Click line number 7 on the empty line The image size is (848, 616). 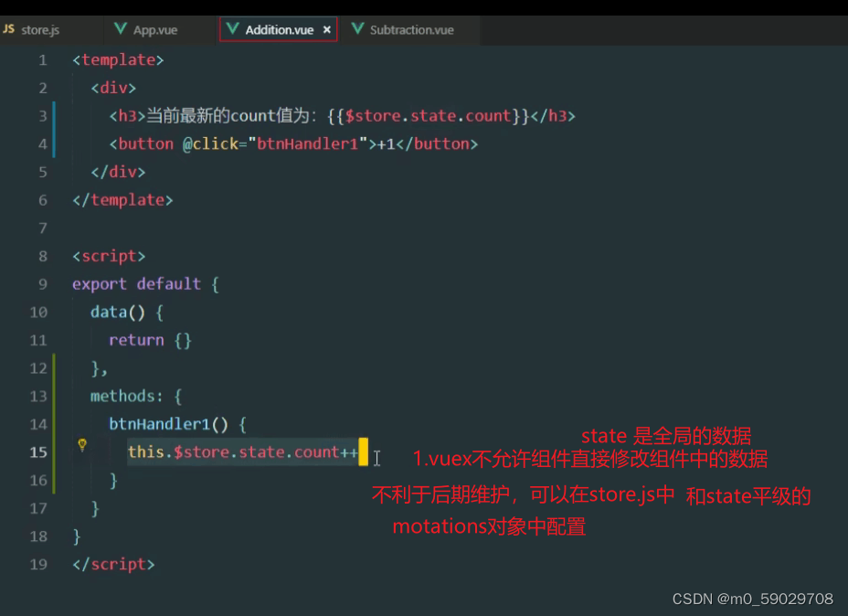click(43, 228)
